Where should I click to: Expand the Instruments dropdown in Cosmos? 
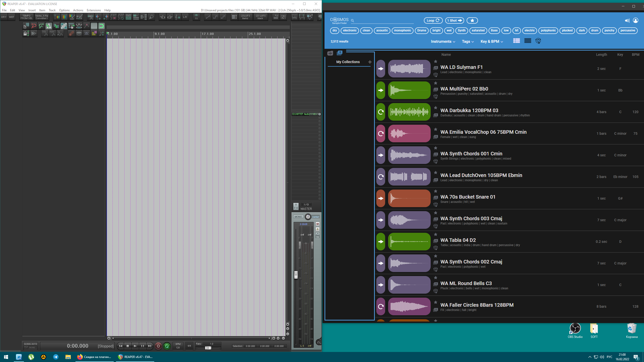pos(443,41)
